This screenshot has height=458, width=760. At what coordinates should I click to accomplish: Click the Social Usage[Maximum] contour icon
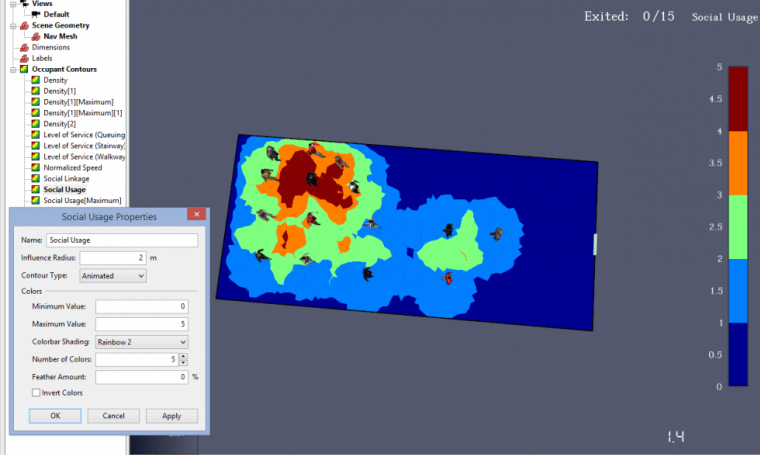(35, 200)
